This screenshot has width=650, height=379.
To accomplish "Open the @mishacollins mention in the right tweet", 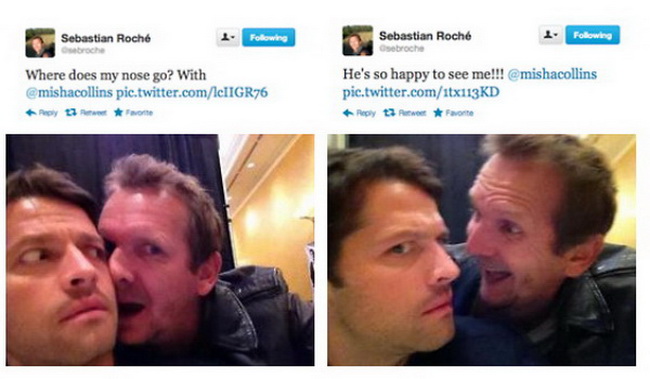I will click(x=552, y=74).
